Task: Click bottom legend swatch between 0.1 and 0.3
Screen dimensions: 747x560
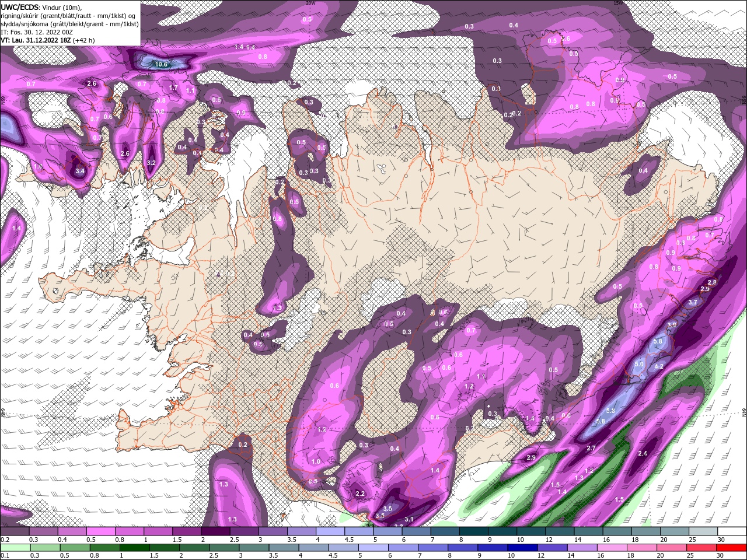Action: 15,547
